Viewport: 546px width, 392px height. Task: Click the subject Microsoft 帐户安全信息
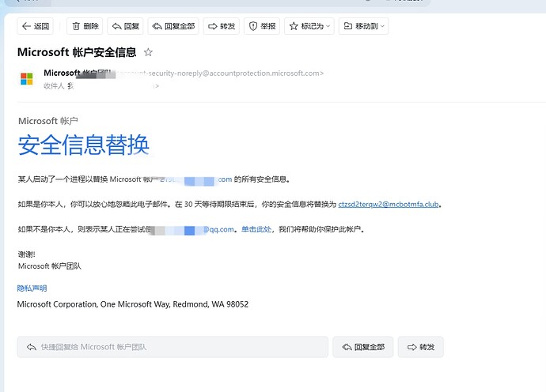pos(77,52)
